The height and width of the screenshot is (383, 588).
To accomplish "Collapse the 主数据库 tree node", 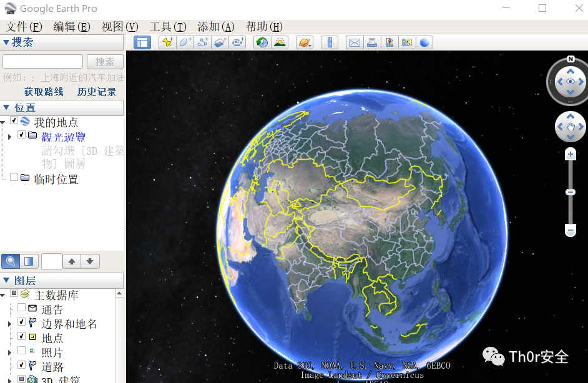I will pos(3,295).
